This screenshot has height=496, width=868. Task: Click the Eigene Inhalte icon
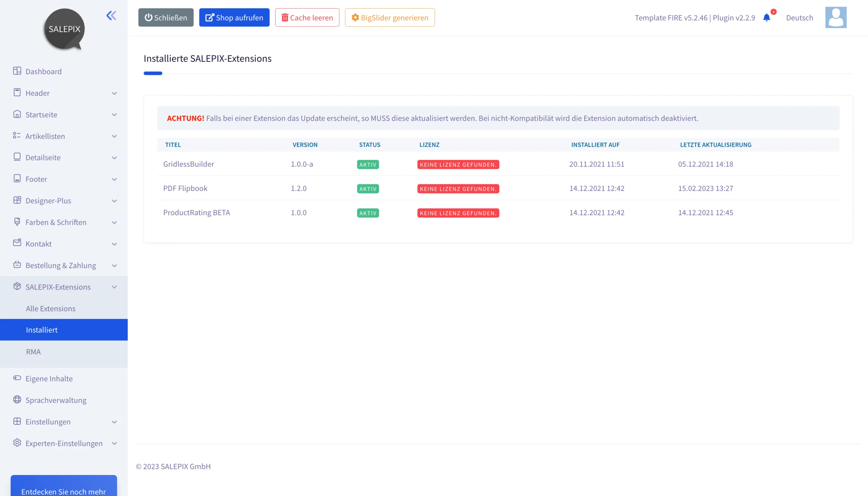[x=17, y=378]
